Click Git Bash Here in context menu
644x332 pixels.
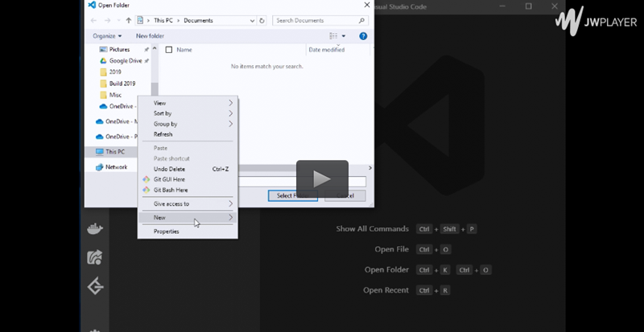170,191
